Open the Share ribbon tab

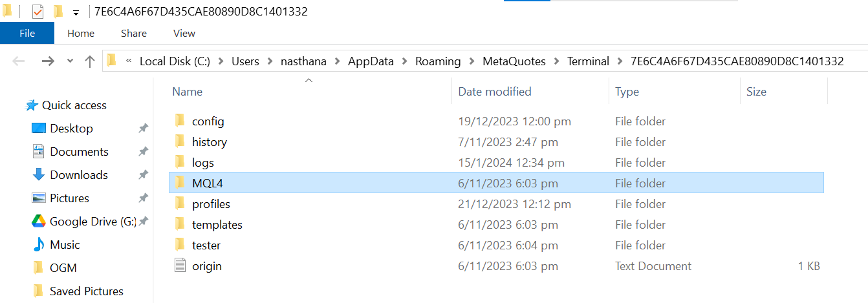pos(133,33)
